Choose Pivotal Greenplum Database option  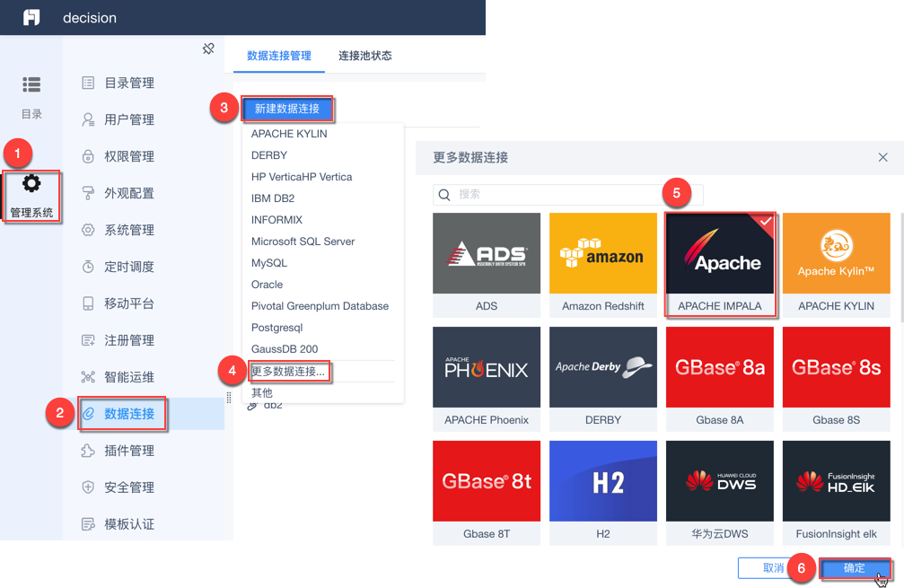coord(320,306)
